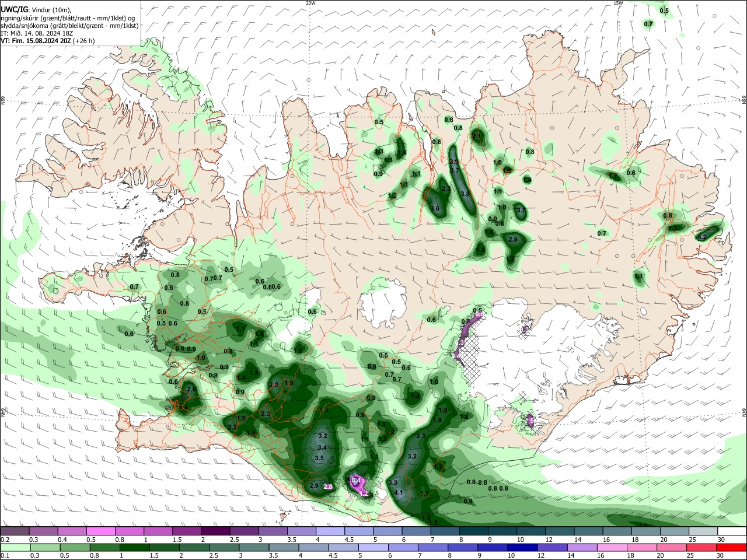Click the header text 'UWC/IG: Vindur (10m),'

point(35,10)
